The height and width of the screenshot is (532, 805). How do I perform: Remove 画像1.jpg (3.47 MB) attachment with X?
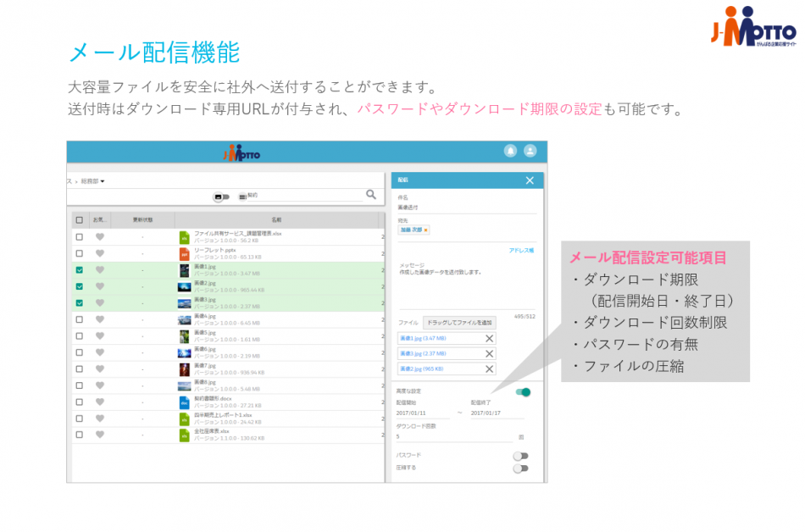pyautogui.click(x=489, y=339)
